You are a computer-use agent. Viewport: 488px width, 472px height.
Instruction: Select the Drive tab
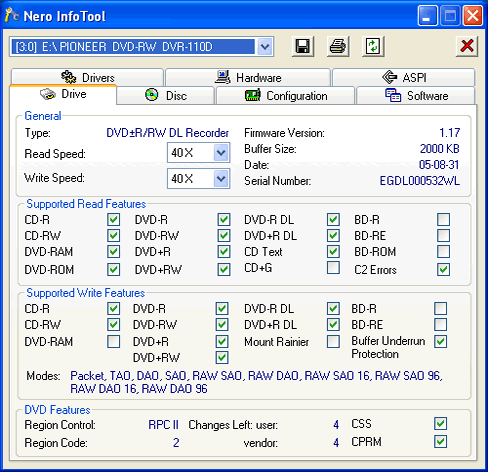[x=63, y=94]
